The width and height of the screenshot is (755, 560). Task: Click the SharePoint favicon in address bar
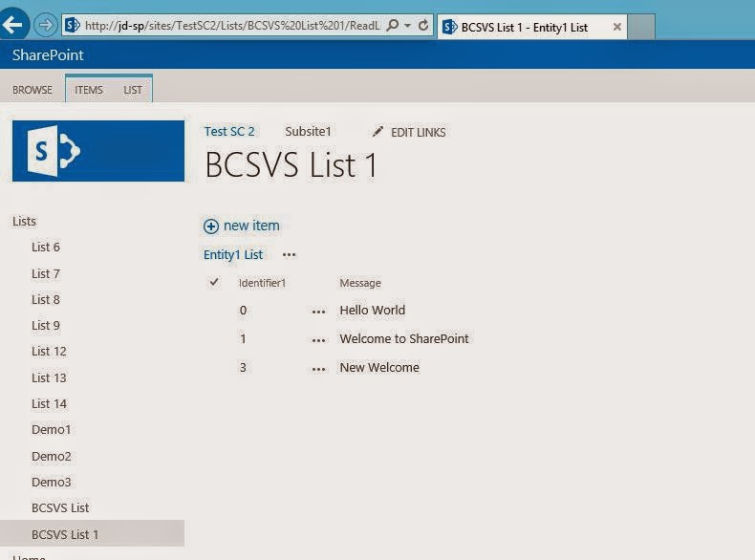pos(73,25)
